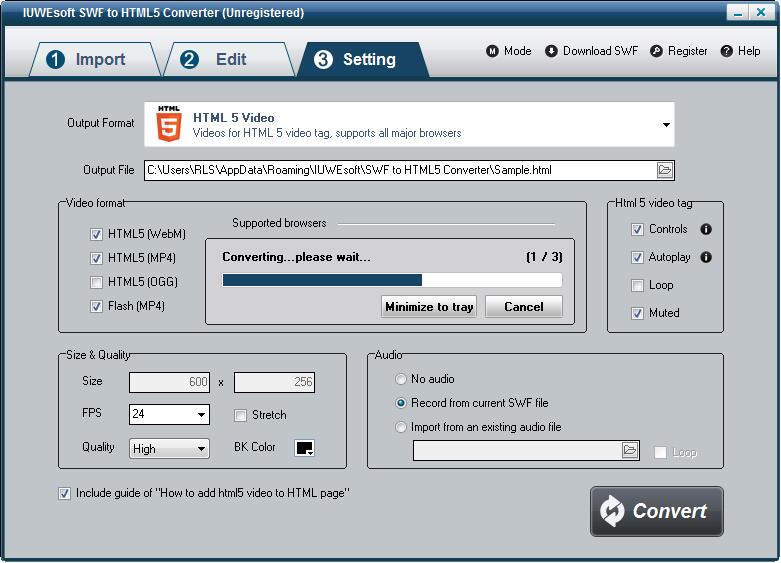Toggle the Muted checkbox
This screenshot has width=781, height=563.
pyautogui.click(x=637, y=313)
